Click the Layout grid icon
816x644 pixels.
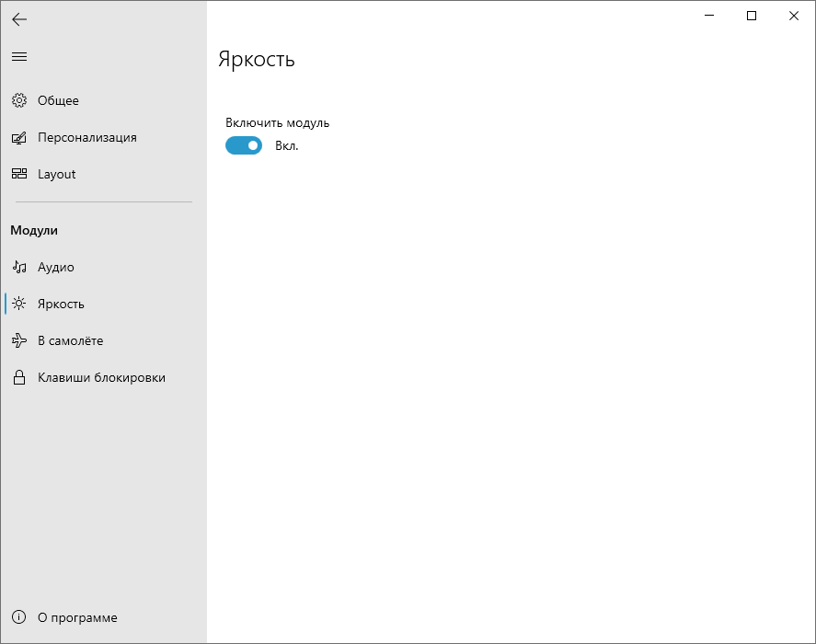point(19,174)
